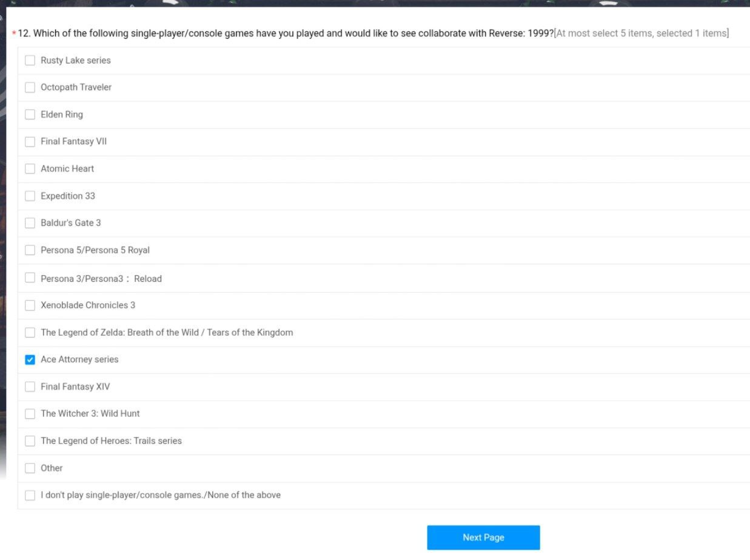This screenshot has width=750, height=560.
Task: Check the Final Fantasy VII box
Action: 30,142
